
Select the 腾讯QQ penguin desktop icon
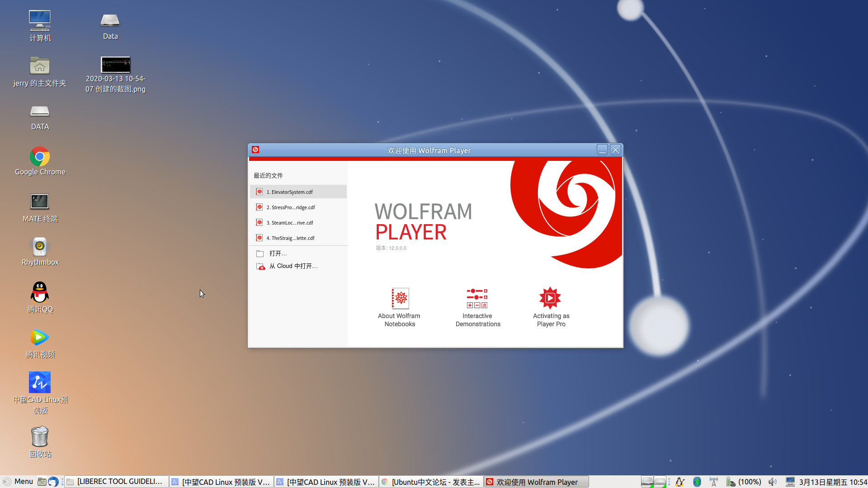coord(40,297)
